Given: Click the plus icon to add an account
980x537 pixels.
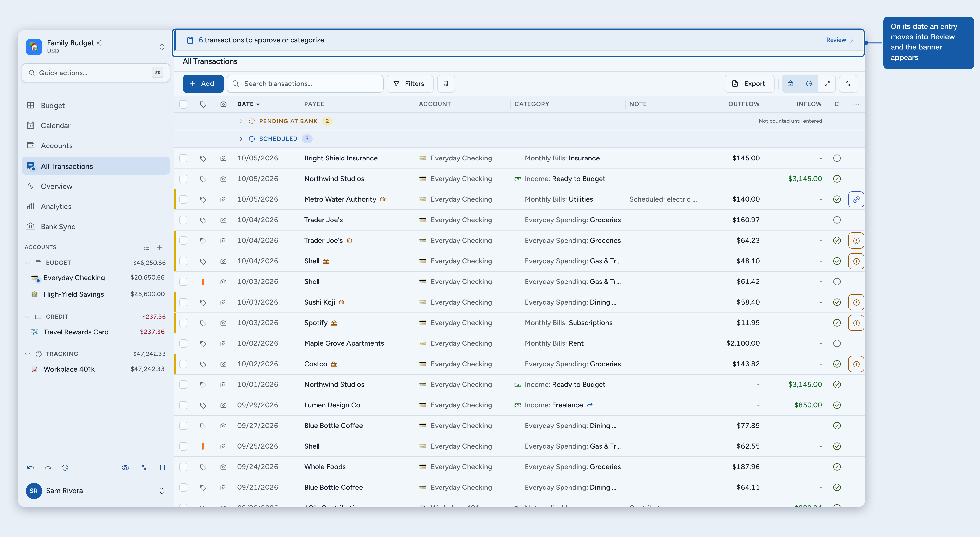Looking at the screenshot, I should point(160,248).
